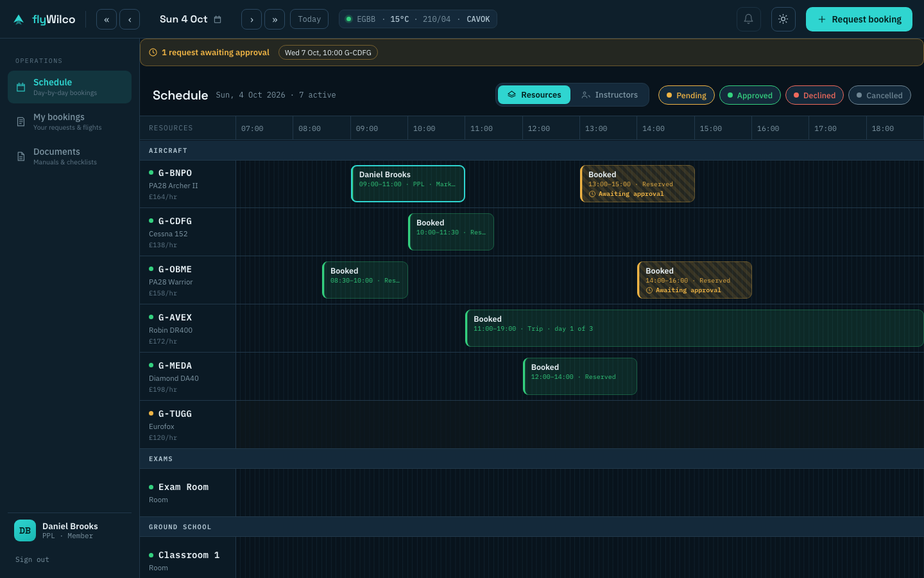The height and width of the screenshot is (578, 924).
Task: Select the G-AVEX Robin DR400 resource
Action: (187, 328)
